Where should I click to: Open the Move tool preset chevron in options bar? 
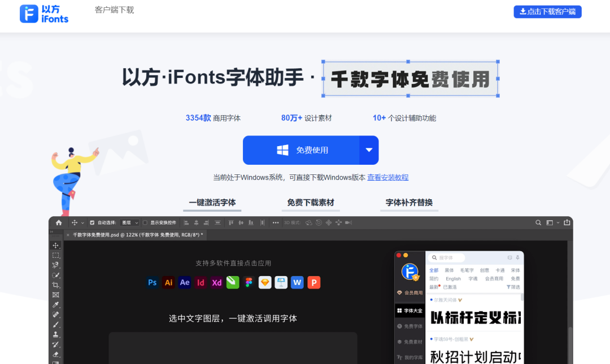82,223
